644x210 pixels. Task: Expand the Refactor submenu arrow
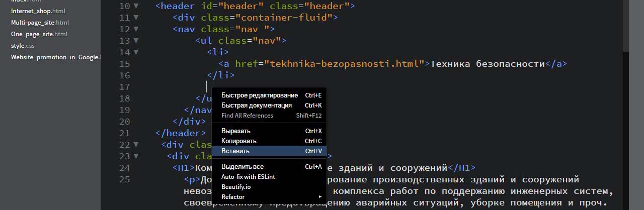[x=319, y=196]
